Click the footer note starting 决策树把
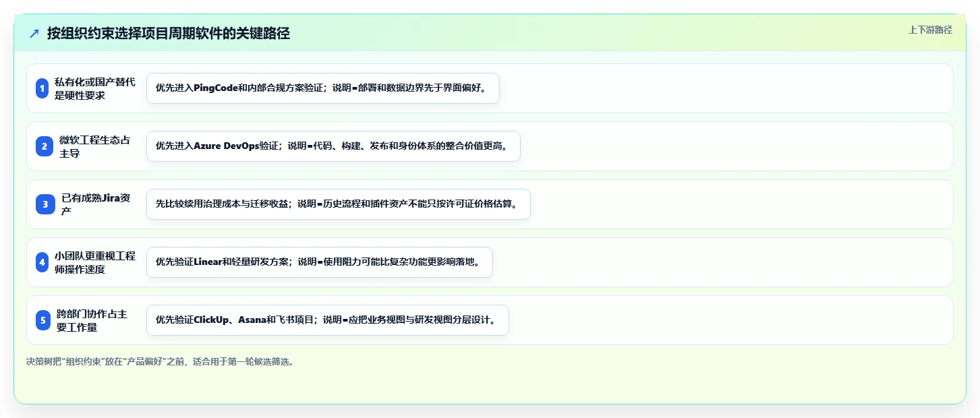Image resolution: width=980 pixels, height=418 pixels. pyautogui.click(x=160, y=361)
